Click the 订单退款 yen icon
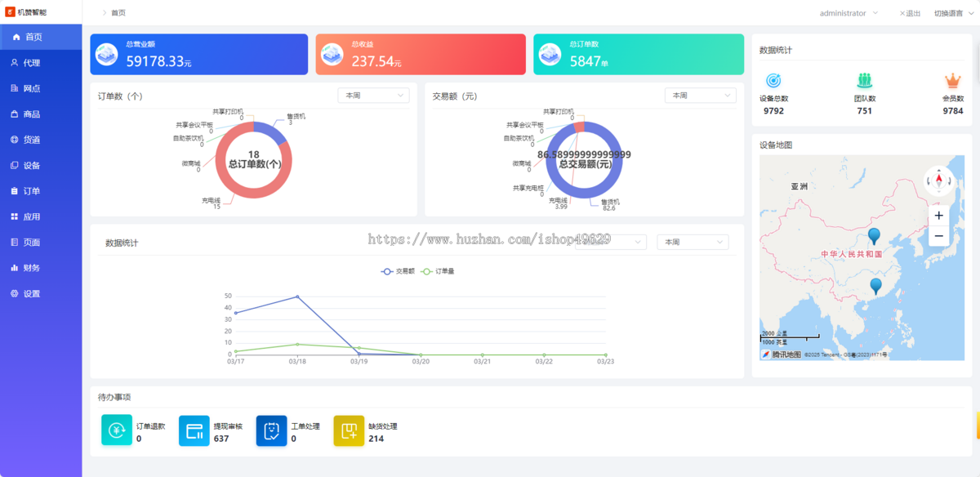Viewport: 980px width, 477px height. [117, 430]
